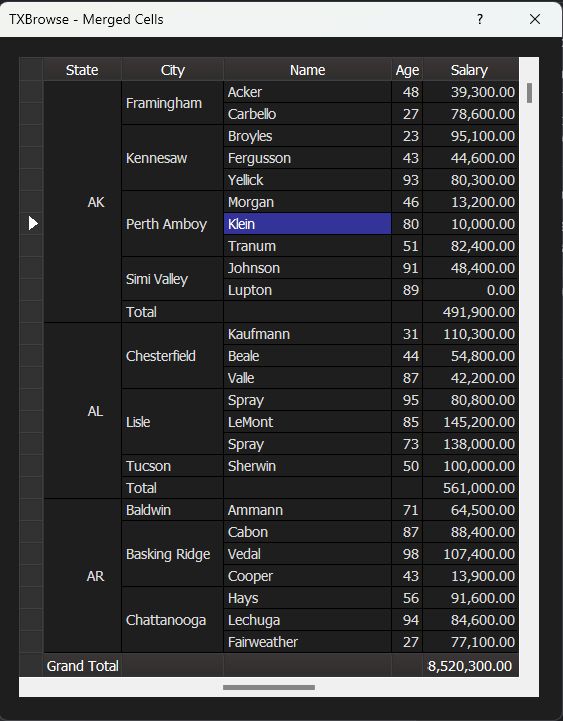Image resolution: width=563 pixels, height=721 pixels.
Task: Click the Ammann name cell
Action: click(307, 510)
